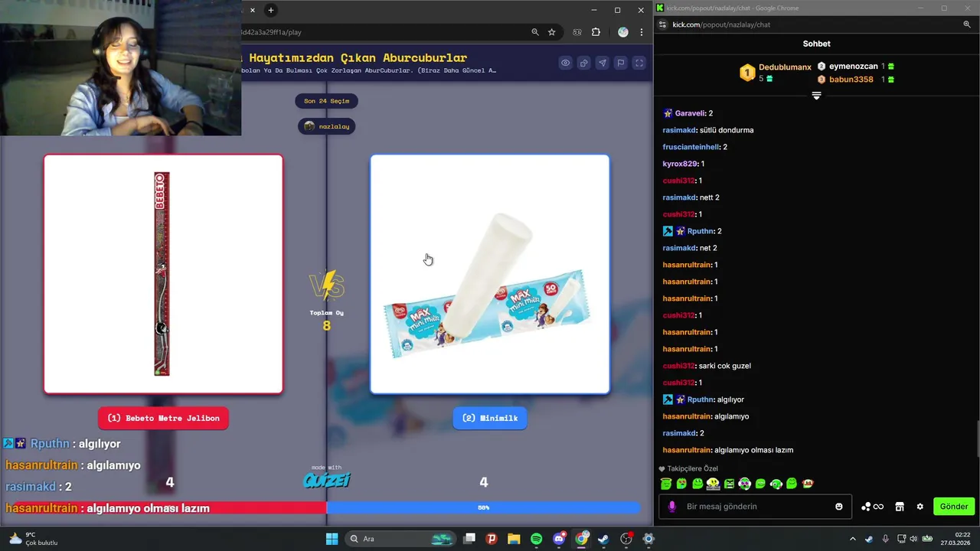Screen dimensions: 980x551
Task: Open Discord from the taskbar
Action: [559, 539]
